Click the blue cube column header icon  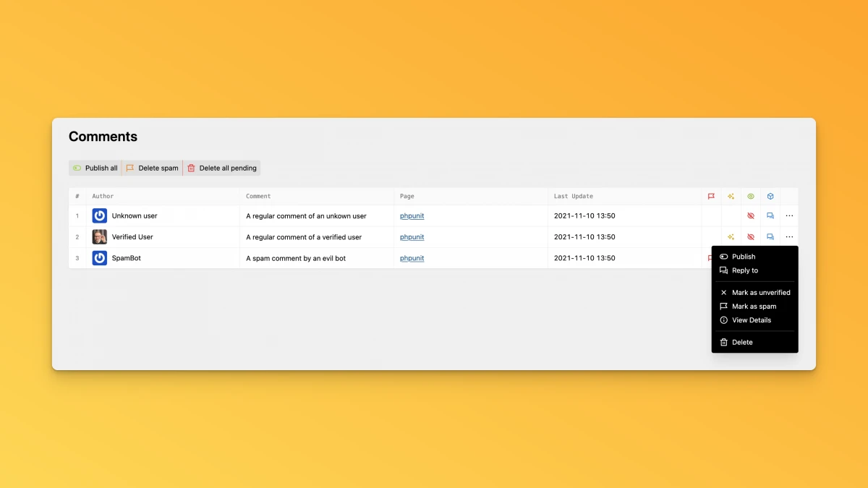click(770, 196)
